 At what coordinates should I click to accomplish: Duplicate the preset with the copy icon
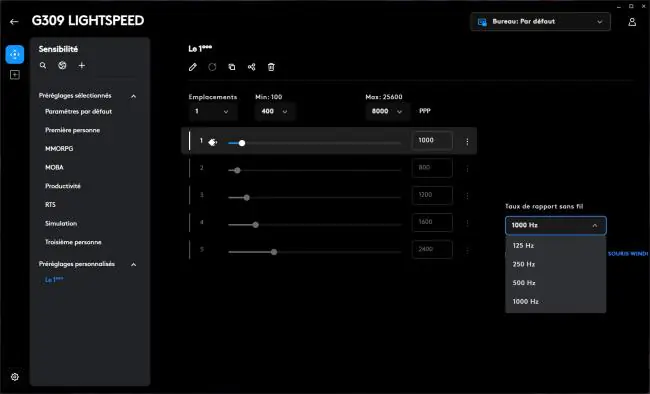point(232,67)
